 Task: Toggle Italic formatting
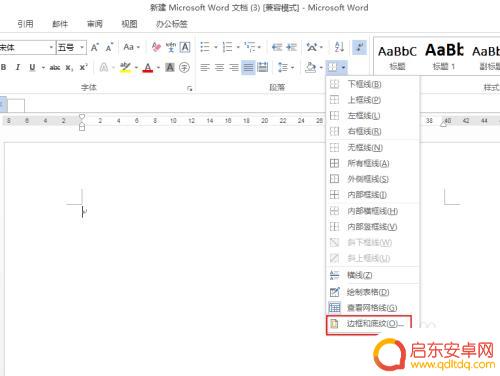18,67
